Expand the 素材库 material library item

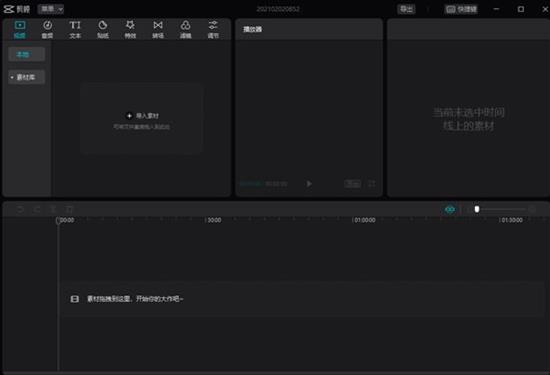(26, 77)
